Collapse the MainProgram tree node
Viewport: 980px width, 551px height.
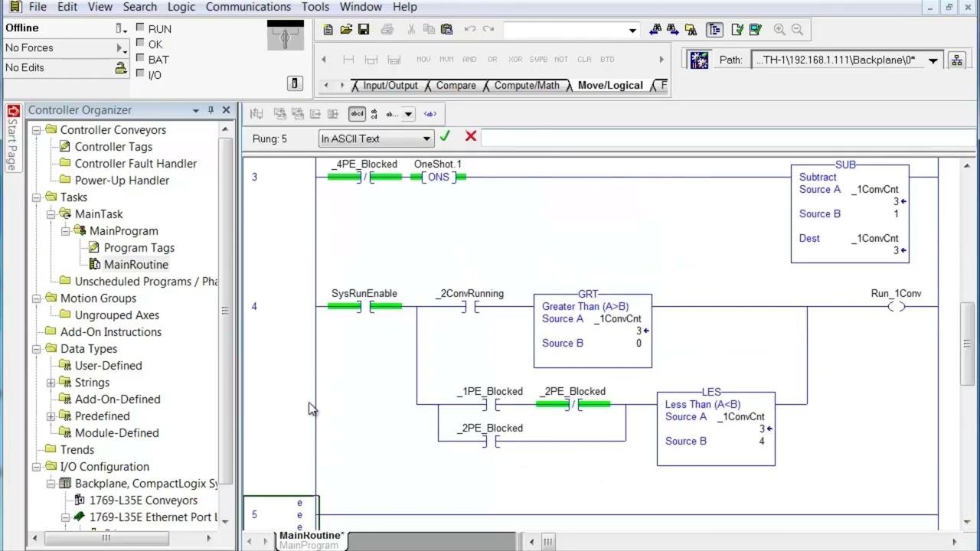pos(65,231)
